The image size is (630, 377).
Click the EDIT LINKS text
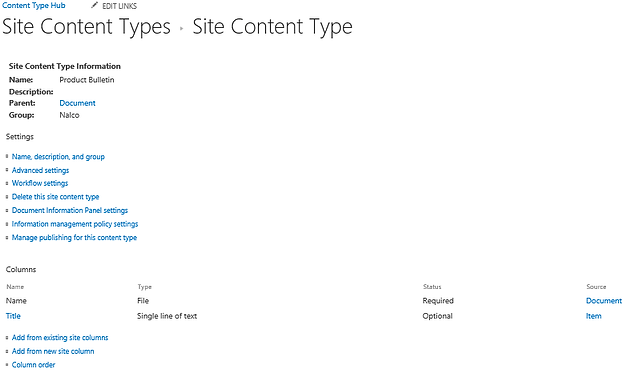[119, 6]
